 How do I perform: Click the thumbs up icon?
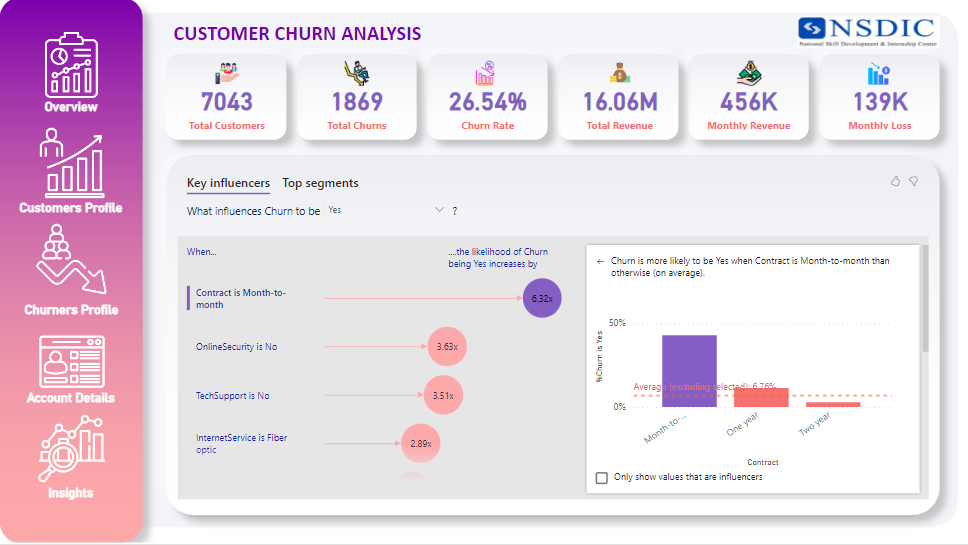(895, 181)
